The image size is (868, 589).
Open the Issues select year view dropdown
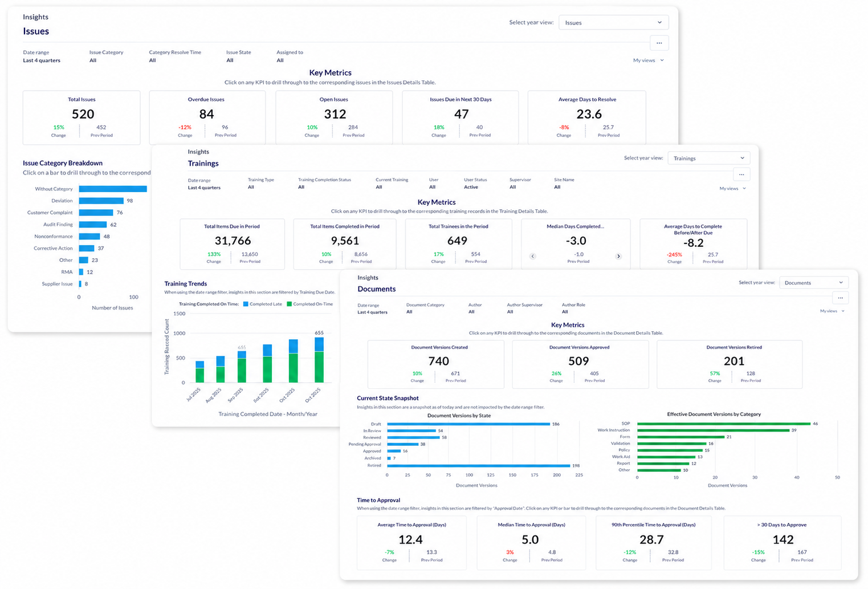(x=613, y=23)
